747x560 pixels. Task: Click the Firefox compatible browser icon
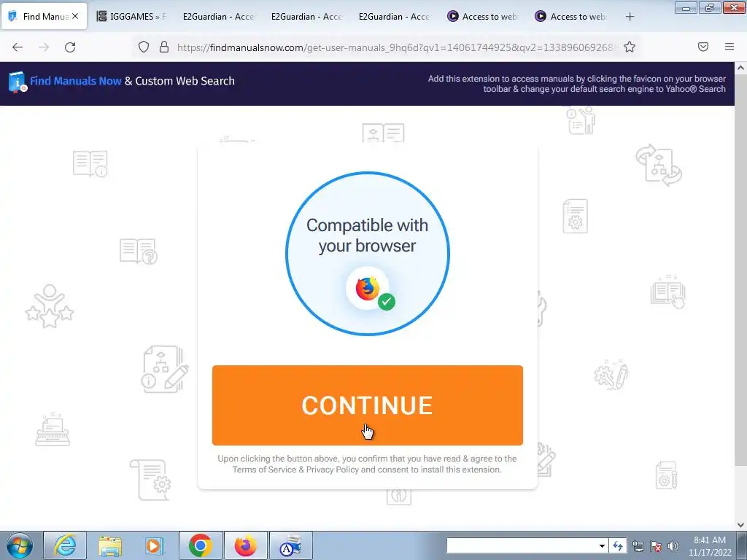367,288
